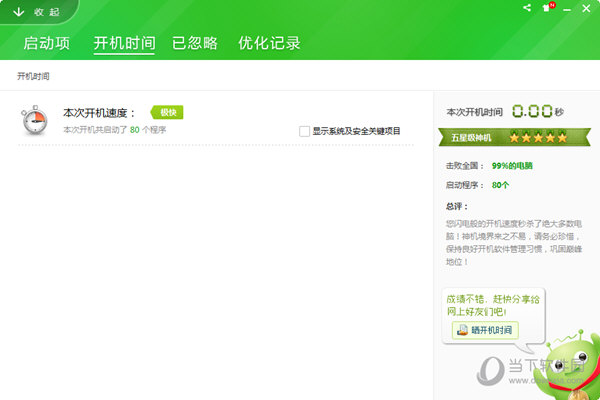
Task: Click the 99%的电脑 green link text
Action: click(515, 165)
